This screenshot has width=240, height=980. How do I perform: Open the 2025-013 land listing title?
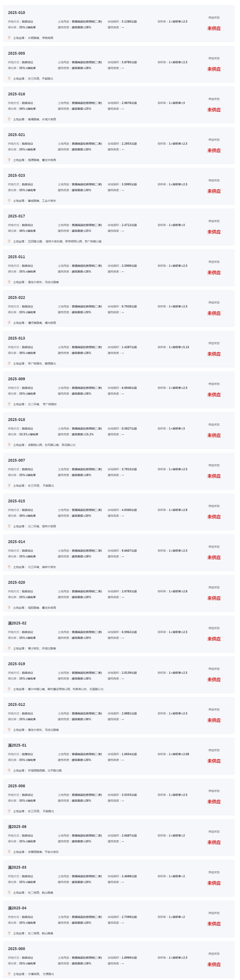pyautogui.click(x=17, y=338)
